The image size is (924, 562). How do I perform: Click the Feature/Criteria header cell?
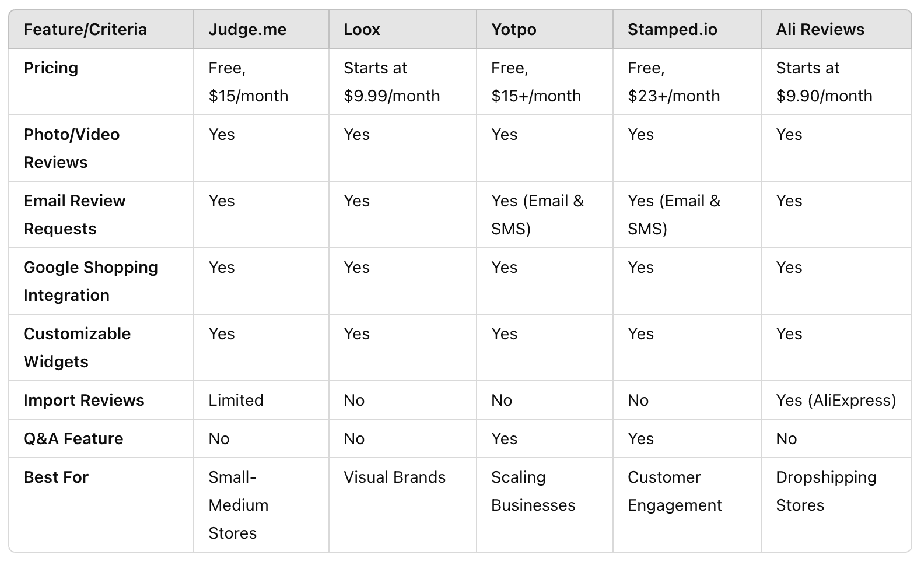point(85,30)
